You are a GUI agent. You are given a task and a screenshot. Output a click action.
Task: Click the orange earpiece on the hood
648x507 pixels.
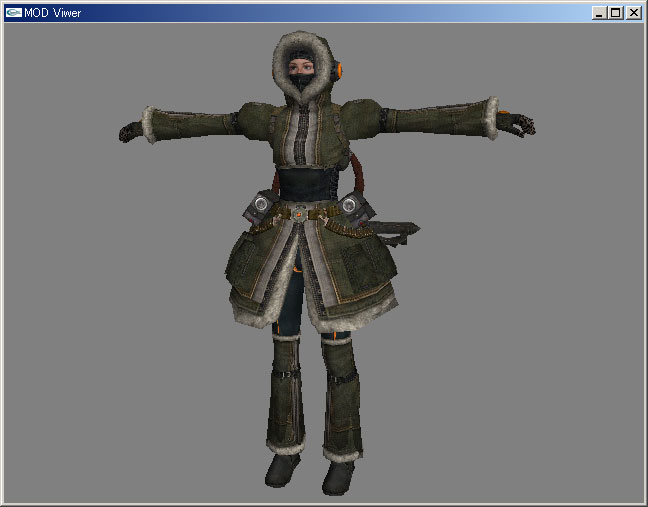coord(339,71)
